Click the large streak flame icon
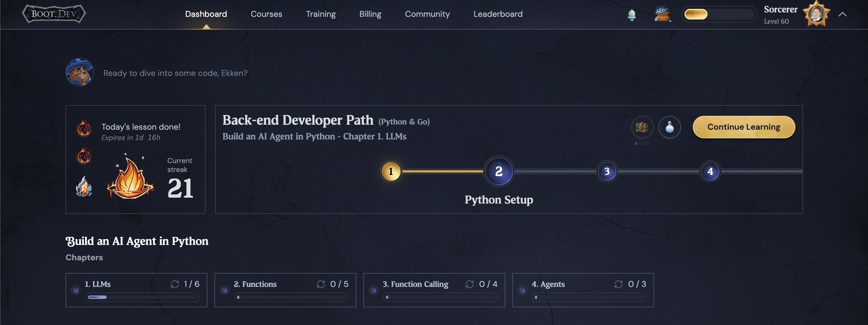Screen dimensions: 868x325 tap(130, 178)
